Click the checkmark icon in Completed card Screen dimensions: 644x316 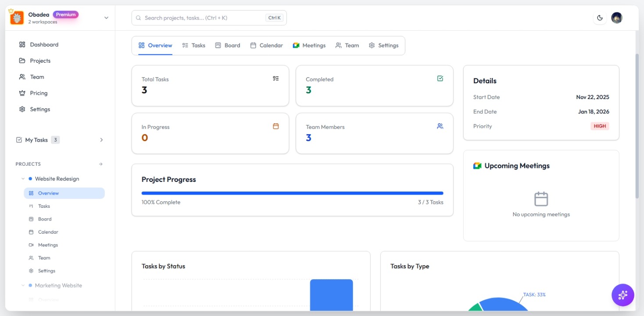click(440, 78)
